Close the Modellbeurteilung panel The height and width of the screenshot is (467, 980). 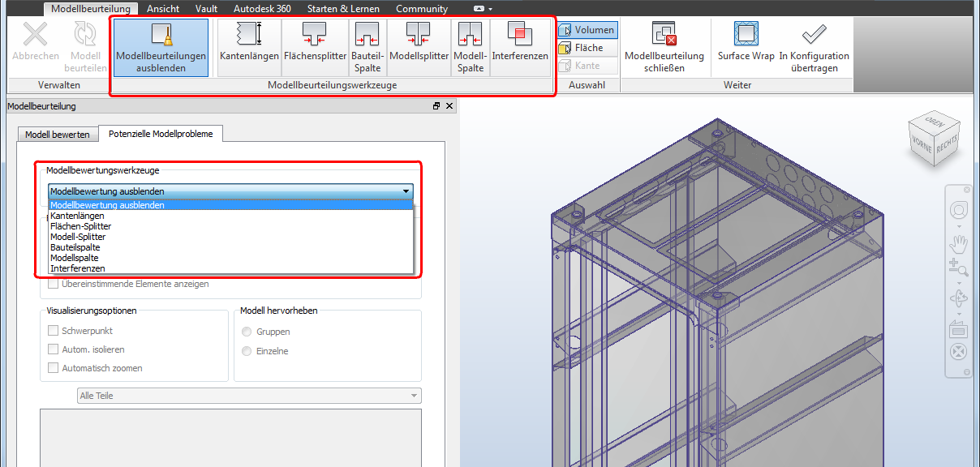coord(449,106)
